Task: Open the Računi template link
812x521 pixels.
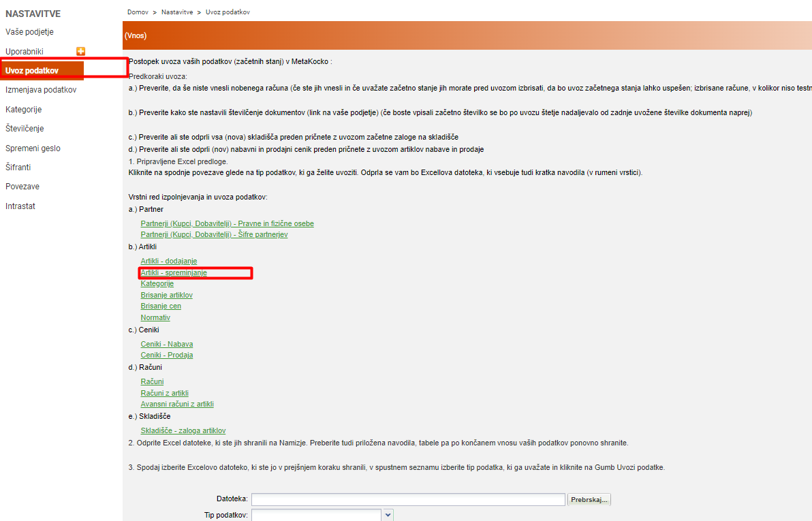Action: pos(153,381)
